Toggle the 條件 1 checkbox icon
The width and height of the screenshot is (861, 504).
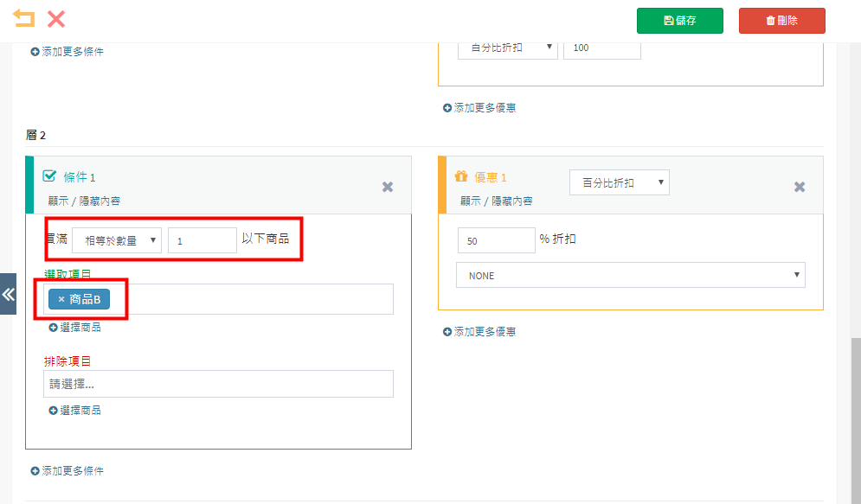click(49, 176)
